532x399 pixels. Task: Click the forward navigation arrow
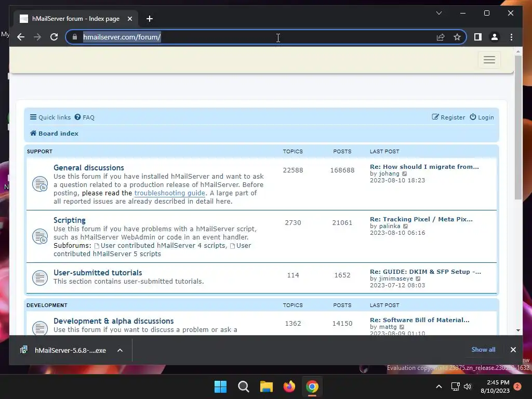coord(37,37)
